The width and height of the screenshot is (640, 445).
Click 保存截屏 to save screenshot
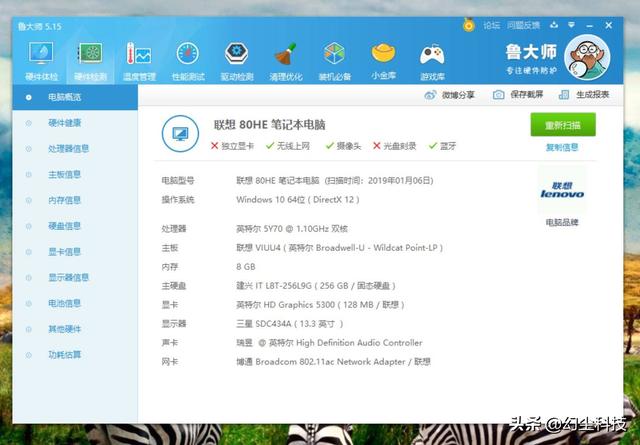coord(518,95)
